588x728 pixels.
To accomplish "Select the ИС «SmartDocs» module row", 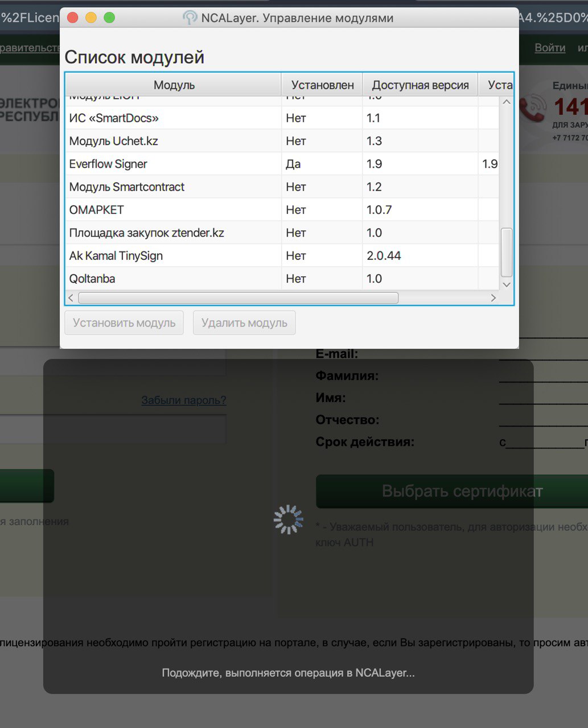I will pyautogui.click(x=282, y=118).
